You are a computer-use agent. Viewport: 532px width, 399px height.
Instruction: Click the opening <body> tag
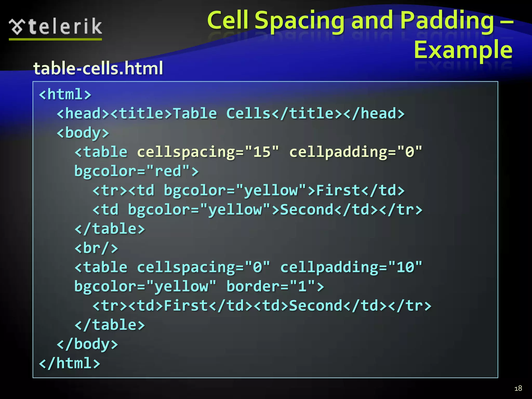click(x=83, y=133)
